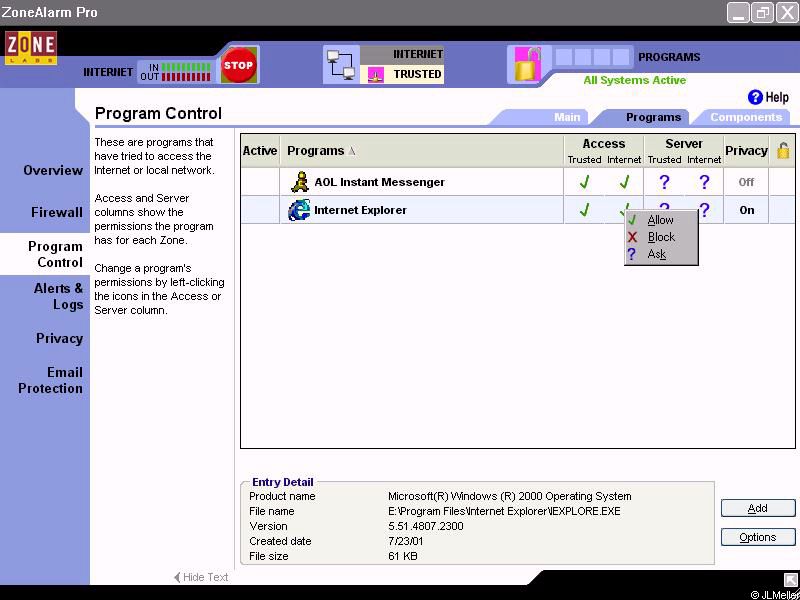Switch to the Components tab
This screenshot has width=800, height=600.
tap(746, 117)
